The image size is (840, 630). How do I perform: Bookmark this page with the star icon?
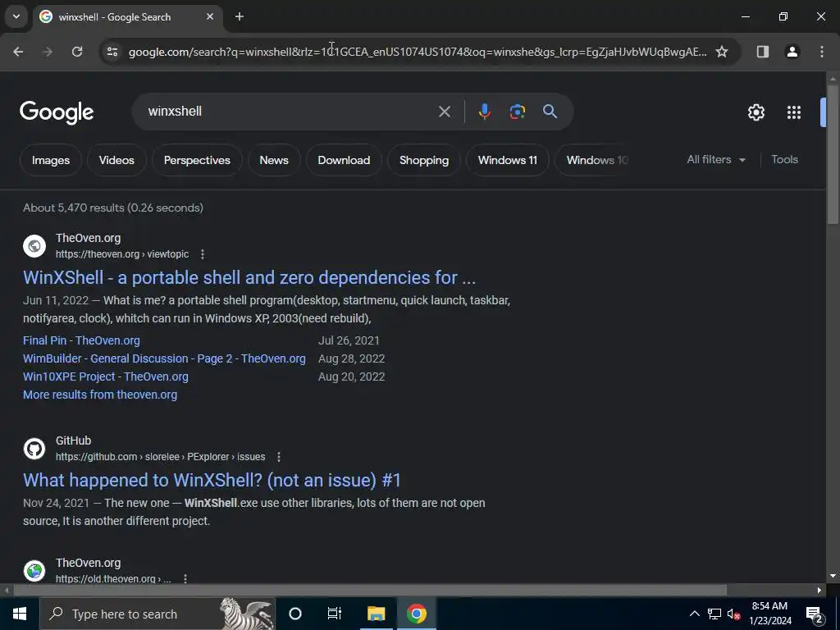click(x=722, y=52)
